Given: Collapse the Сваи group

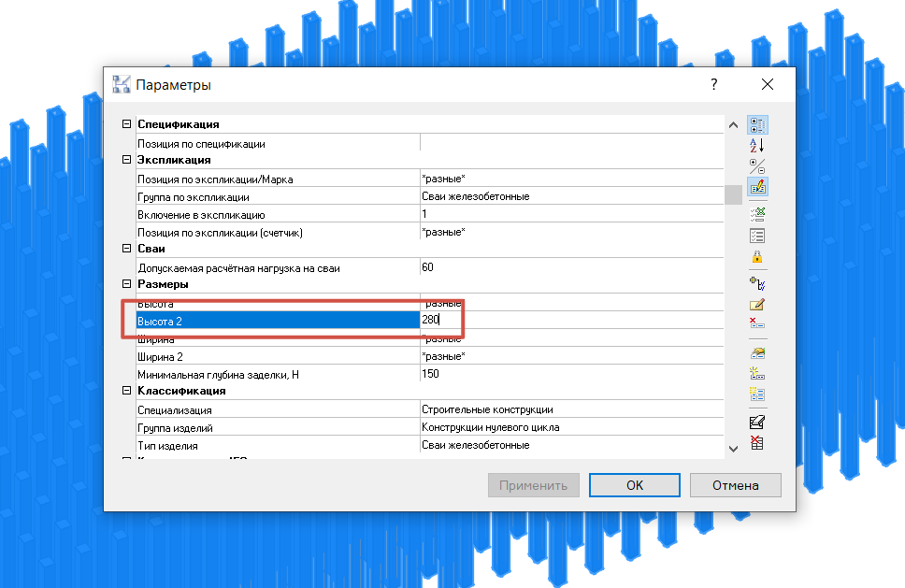Looking at the screenshot, I should point(127,249).
